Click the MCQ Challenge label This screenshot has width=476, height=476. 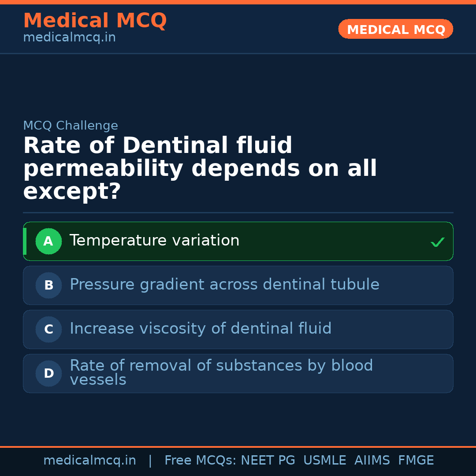click(x=71, y=126)
